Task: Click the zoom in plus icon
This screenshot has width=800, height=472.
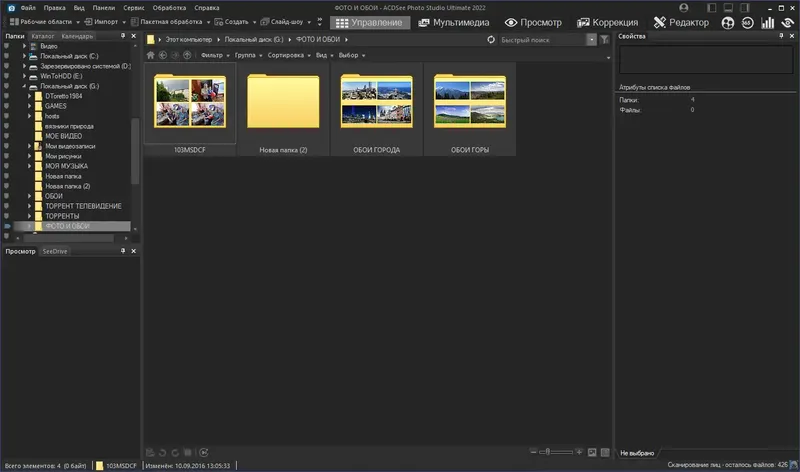Action: point(579,452)
